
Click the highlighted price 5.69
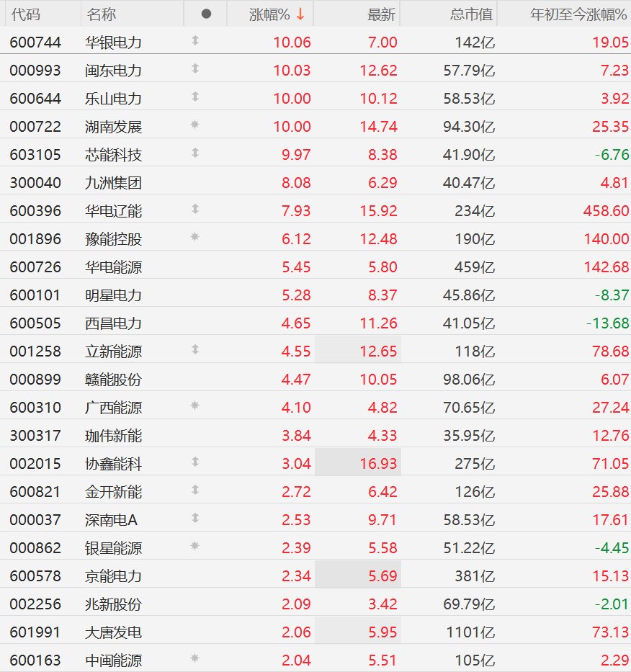382,576
